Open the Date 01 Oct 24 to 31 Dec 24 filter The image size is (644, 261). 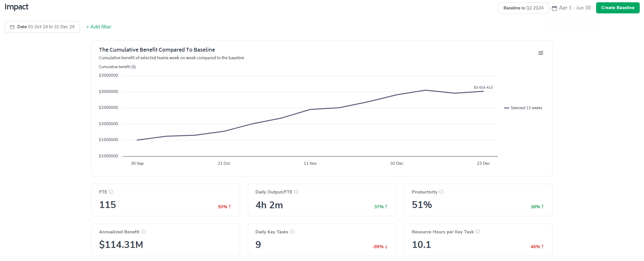coord(42,27)
